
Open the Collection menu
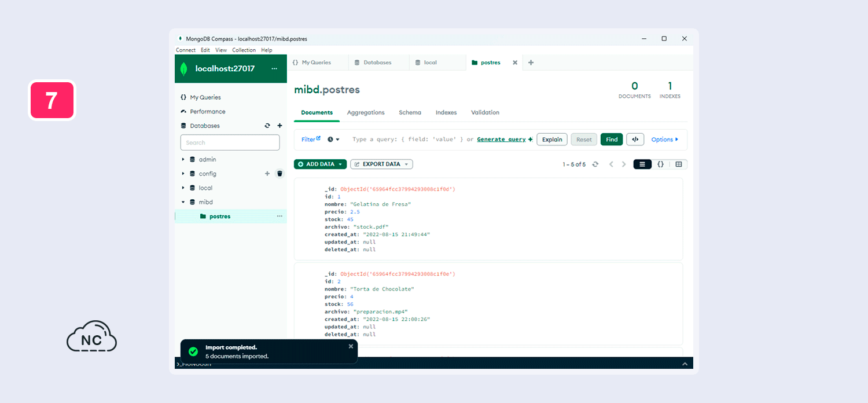[x=244, y=50]
